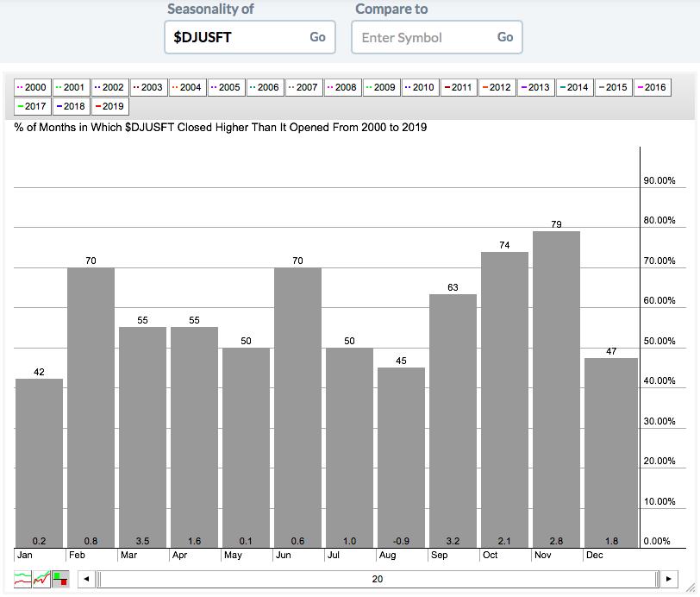Click the Compare to Enter Symbol field
Viewport: 700px width, 597px height.
coord(422,37)
